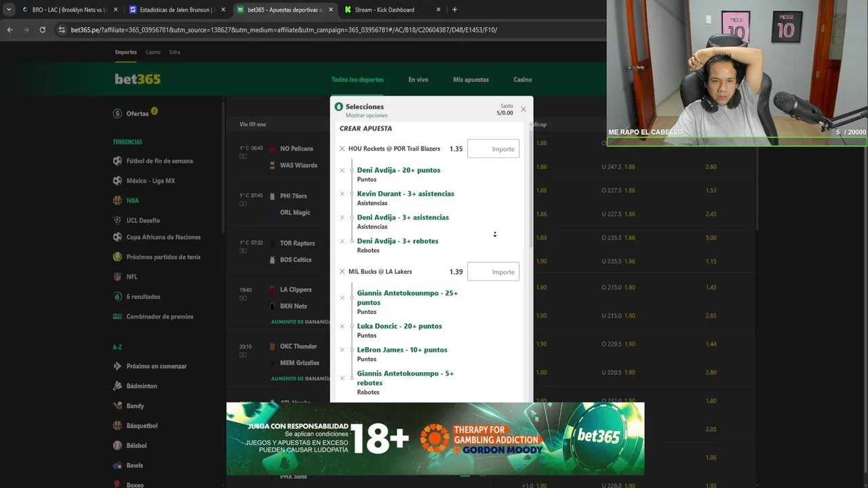
Task: Open the Ofertas icon in sidebar
Action: pyautogui.click(x=117, y=113)
